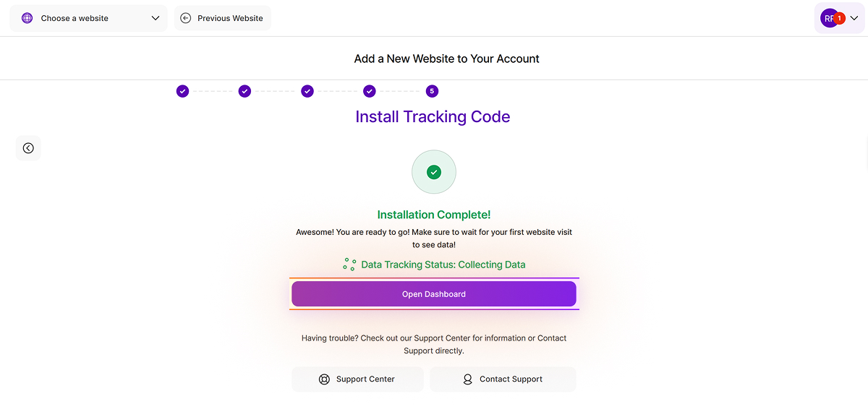The height and width of the screenshot is (417, 868).
Task: Click Data Tracking Status: Collecting Data text
Action: (443, 265)
